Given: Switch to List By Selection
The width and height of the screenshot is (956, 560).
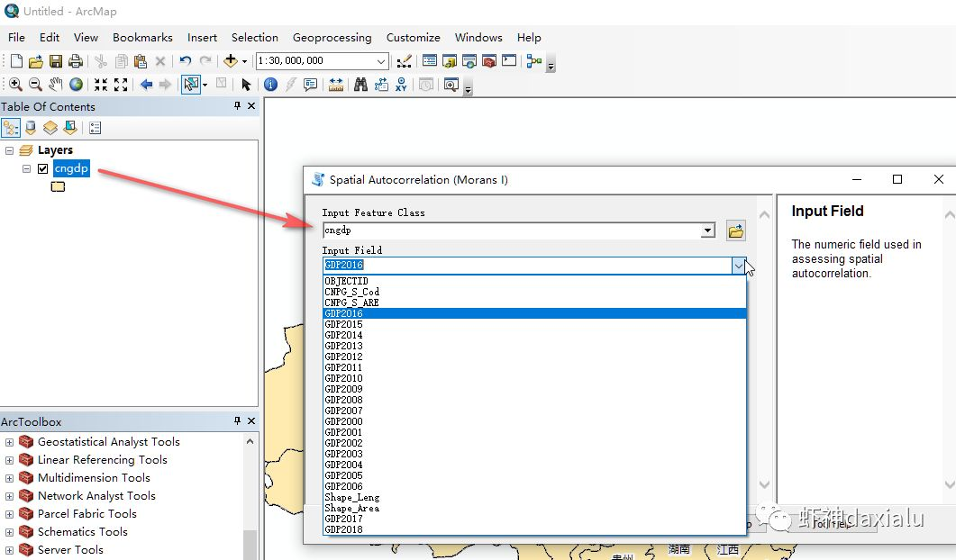Looking at the screenshot, I should (x=70, y=127).
